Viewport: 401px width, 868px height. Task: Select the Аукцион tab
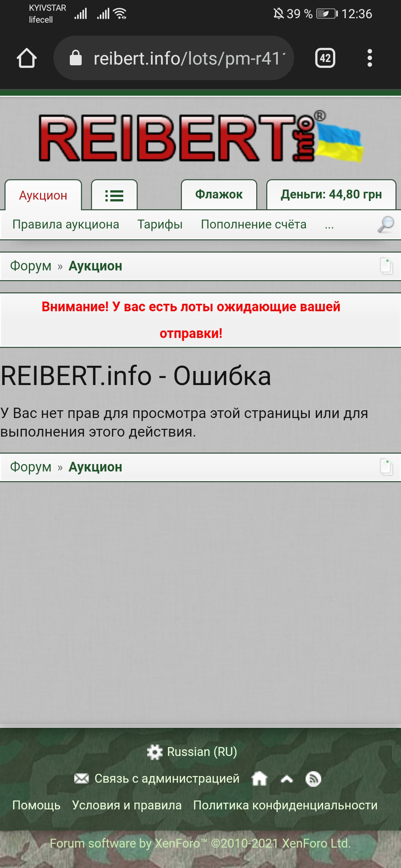43,195
